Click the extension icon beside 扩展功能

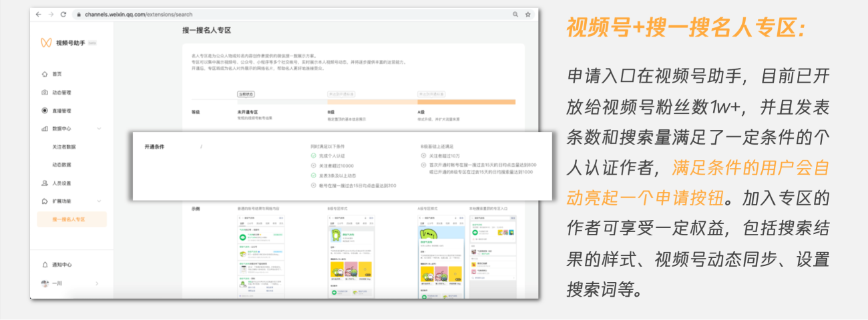tap(45, 201)
